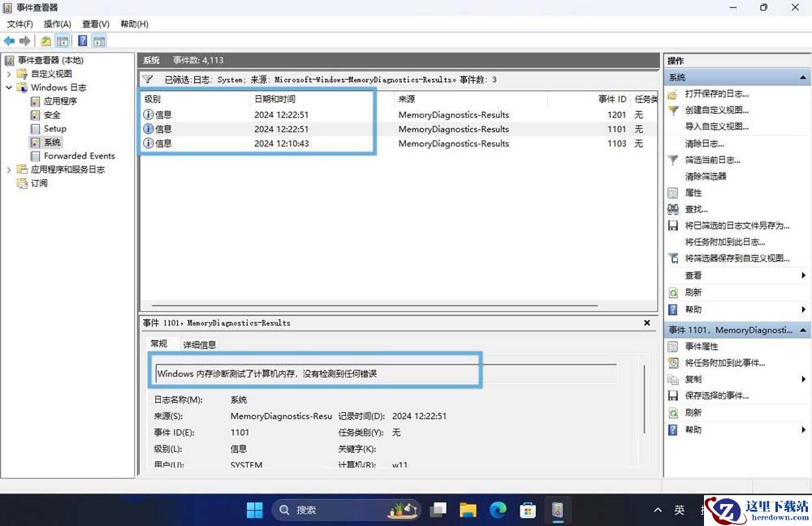Open File Explorer from the taskbar

(x=468, y=511)
